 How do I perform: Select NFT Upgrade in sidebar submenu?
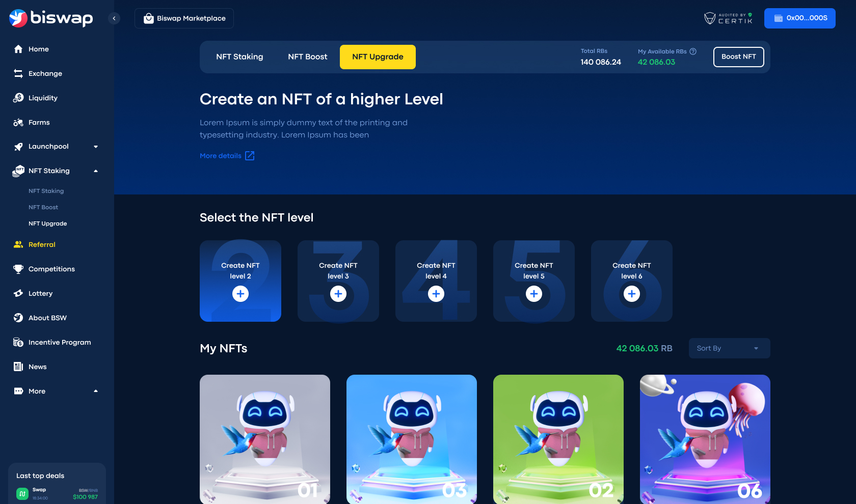pos(48,223)
